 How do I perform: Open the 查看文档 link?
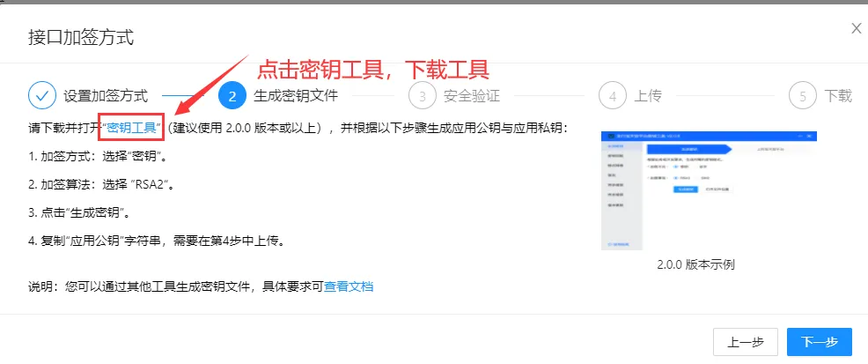pos(349,286)
